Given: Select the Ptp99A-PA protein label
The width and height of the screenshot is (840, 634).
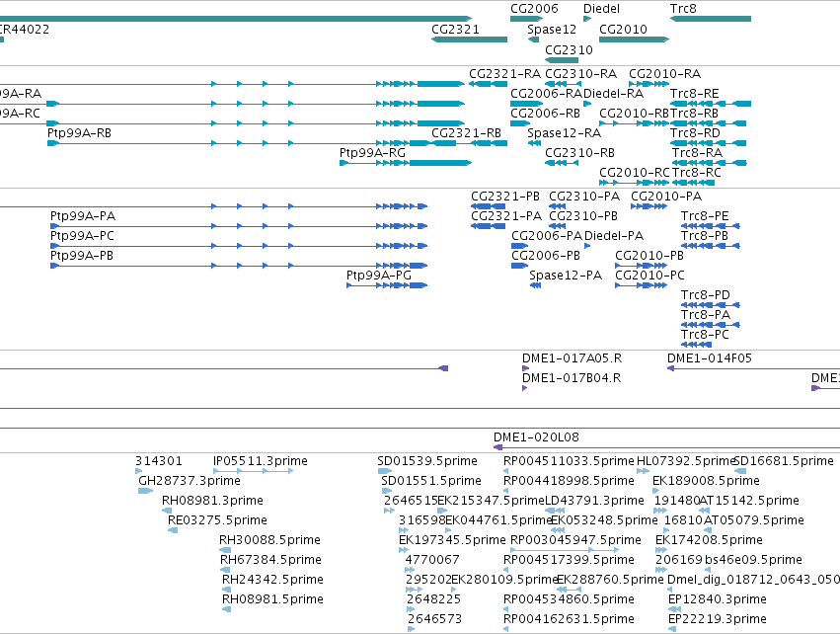Looking at the screenshot, I should [x=83, y=216].
